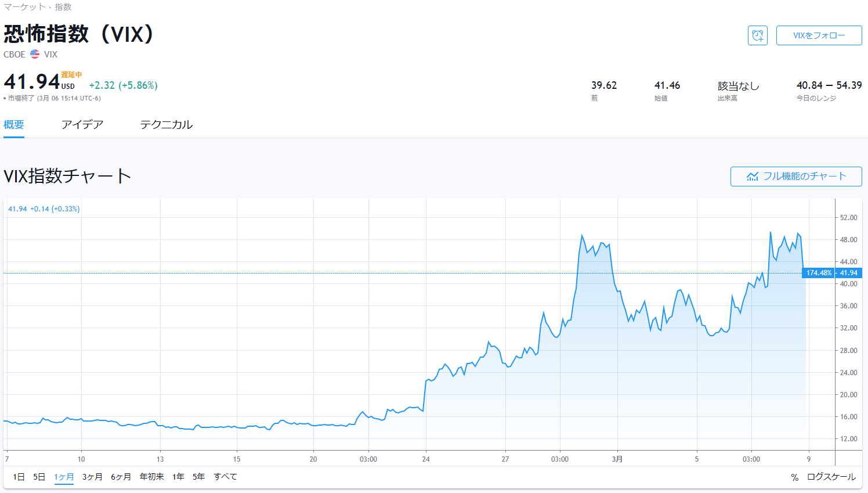Image resolution: width=868 pixels, height=493 pixels.
Task: Set chart range to 5年
Action: [x=198, y=477]
